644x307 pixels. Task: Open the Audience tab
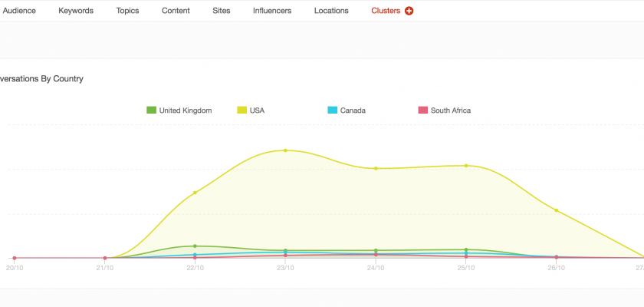(19, 11)
